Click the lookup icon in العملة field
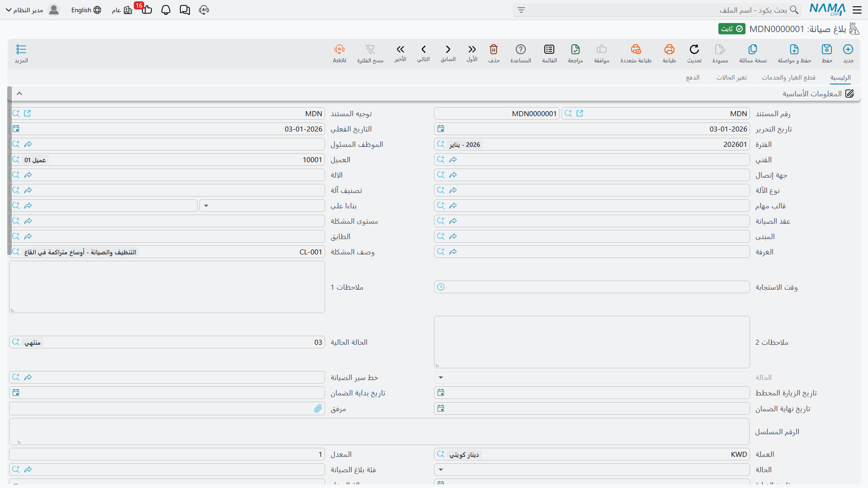The image size is (868, 488). (x=441, y=454)
